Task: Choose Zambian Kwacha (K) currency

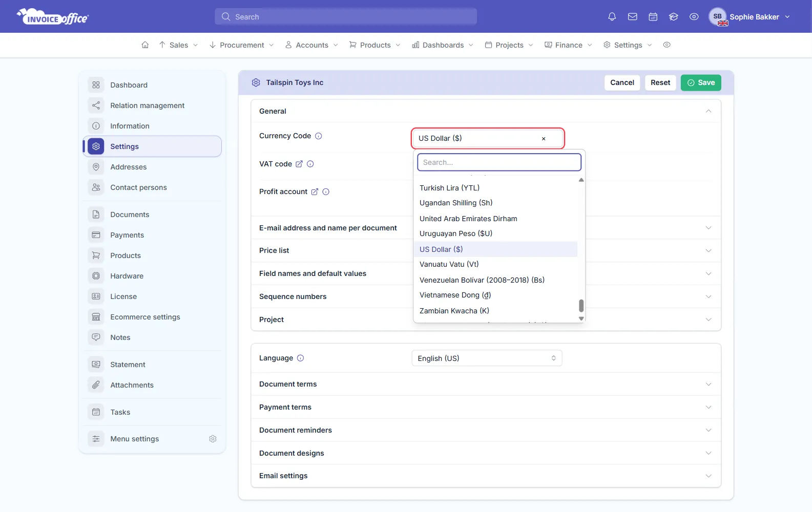Action: tap(495, 311)
